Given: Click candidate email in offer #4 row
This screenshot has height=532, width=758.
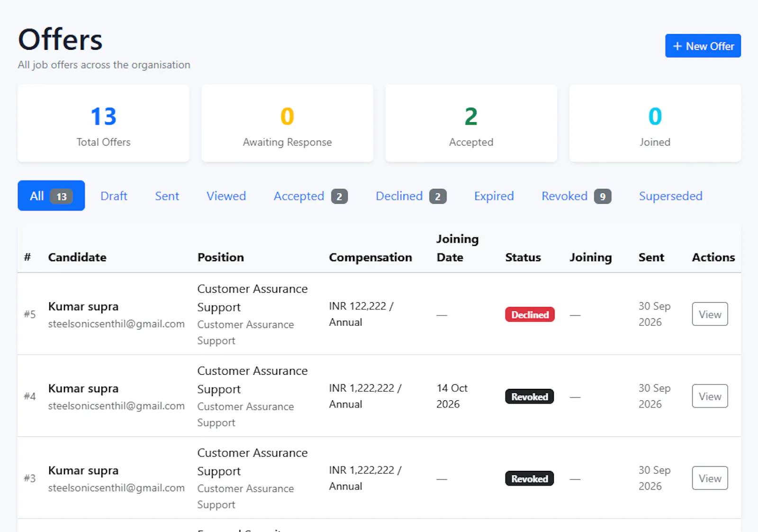Looking at the screenshot, I should 116,406.
